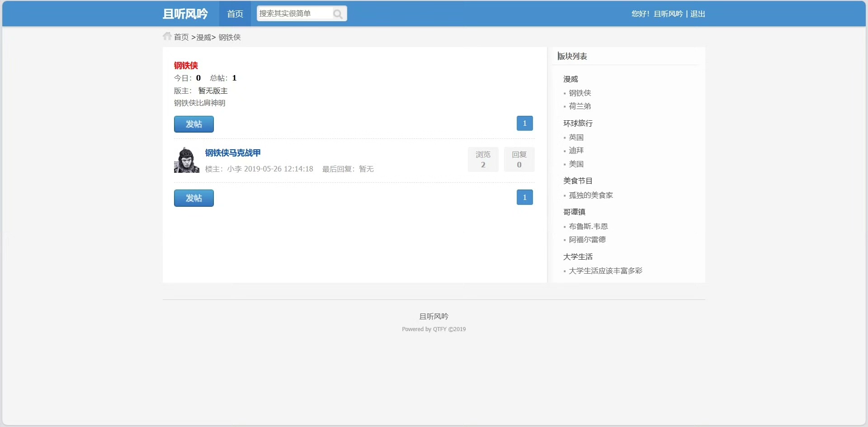Open the post 钢铁侠马克战甲
Viewport: 868px width, 427px height.
(233, 153)
